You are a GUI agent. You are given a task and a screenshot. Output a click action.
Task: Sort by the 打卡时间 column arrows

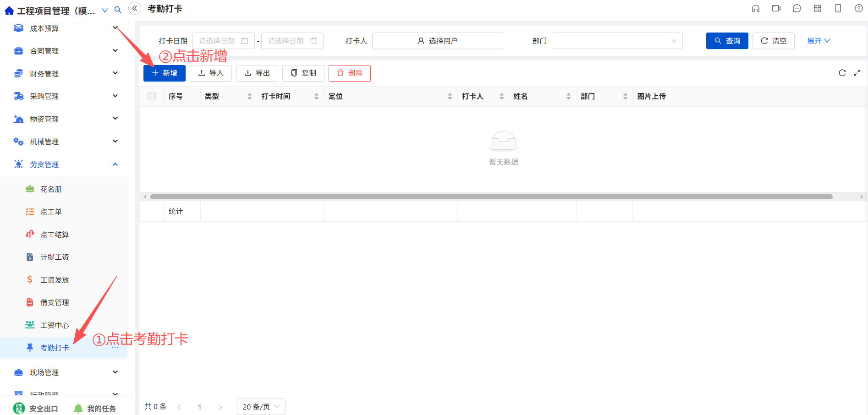[x=316, y=96]
